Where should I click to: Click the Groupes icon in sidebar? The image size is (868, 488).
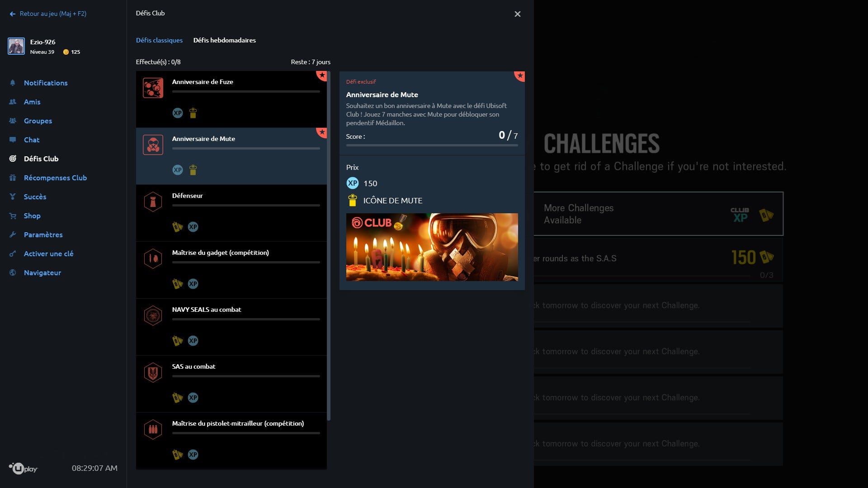tap(13, 121)
